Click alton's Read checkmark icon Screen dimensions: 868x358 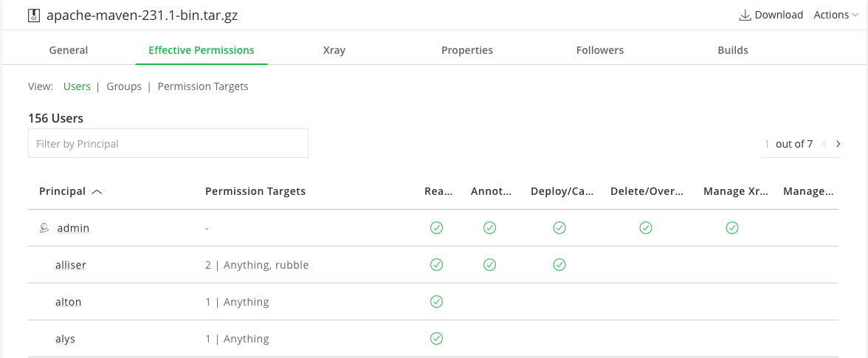pyautogui.click(x=436, y=302)
